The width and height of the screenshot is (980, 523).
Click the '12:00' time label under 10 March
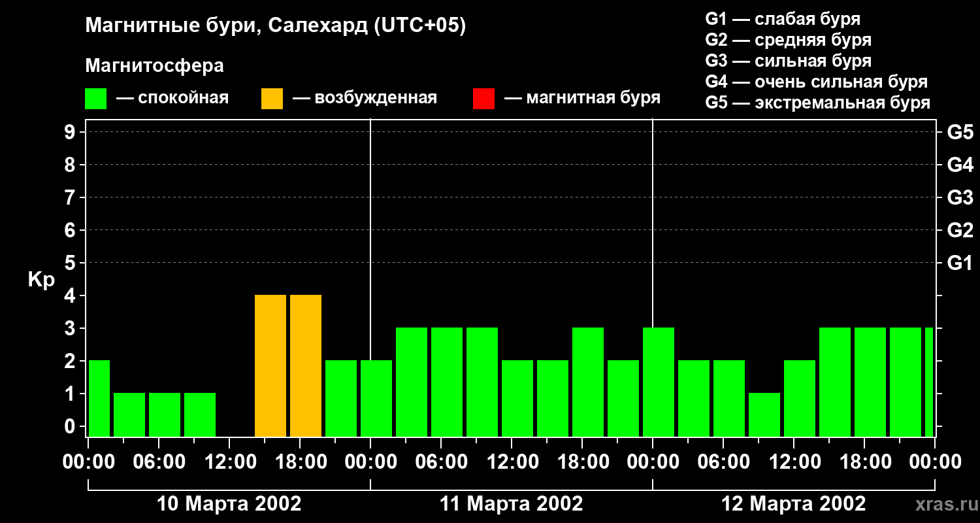229,462
